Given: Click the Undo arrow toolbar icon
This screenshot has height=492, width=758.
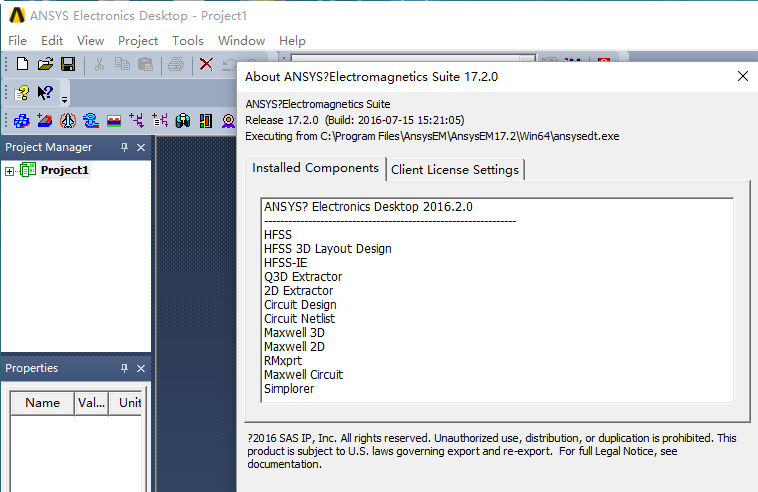Looking at the screenshot, I should (x=229, y=65).
